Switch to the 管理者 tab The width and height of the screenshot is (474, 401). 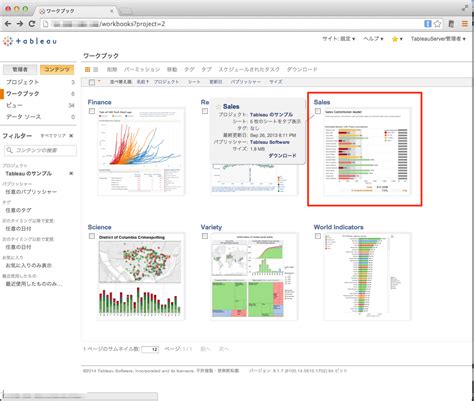(20, 69)
